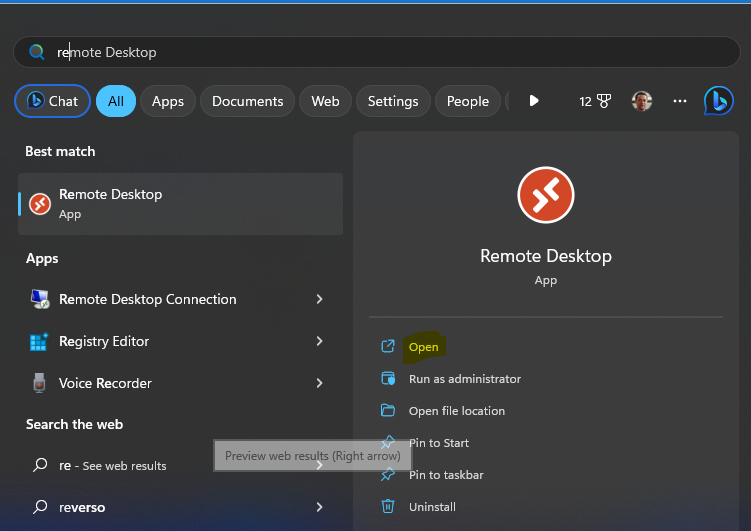The width and height of the screenshot is (751, 531).
Task: Click the Apps section heading
Action: pyautogui.click(x=42, y=259)
